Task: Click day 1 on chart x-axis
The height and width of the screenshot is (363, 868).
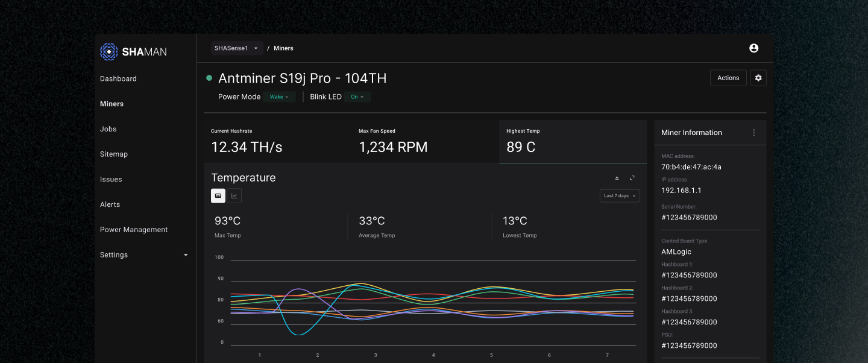Action: pyautogui.click(x=260, y=355)
